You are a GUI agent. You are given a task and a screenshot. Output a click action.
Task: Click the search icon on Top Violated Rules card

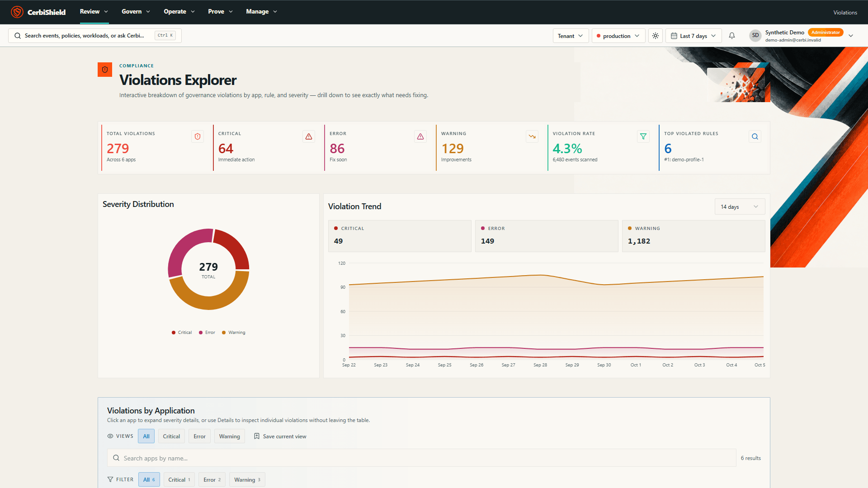pyautogui.click(x=755, y=136)
